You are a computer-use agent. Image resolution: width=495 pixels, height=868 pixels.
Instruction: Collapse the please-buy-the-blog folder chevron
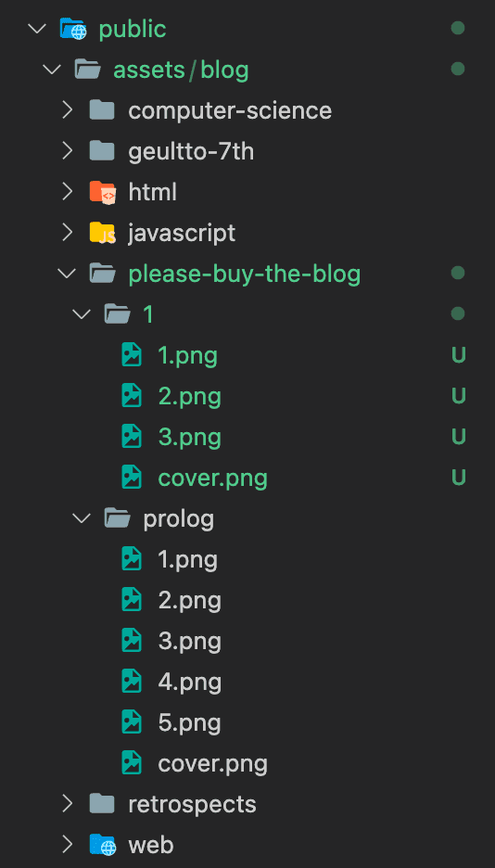click(x=68, y=274)
